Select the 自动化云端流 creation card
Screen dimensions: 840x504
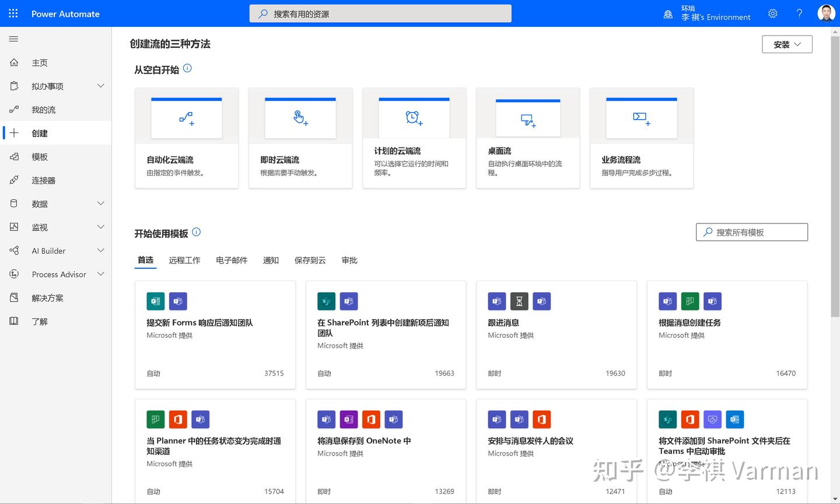coord(187,138)
